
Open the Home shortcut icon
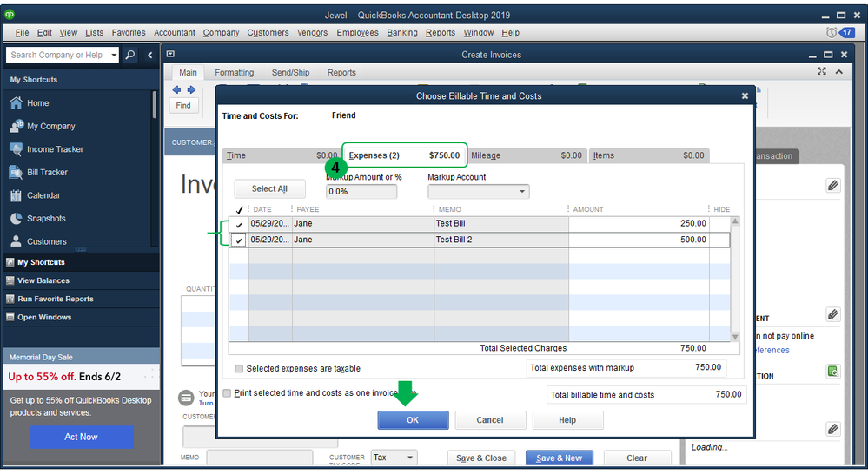click(x=16, y=103)
